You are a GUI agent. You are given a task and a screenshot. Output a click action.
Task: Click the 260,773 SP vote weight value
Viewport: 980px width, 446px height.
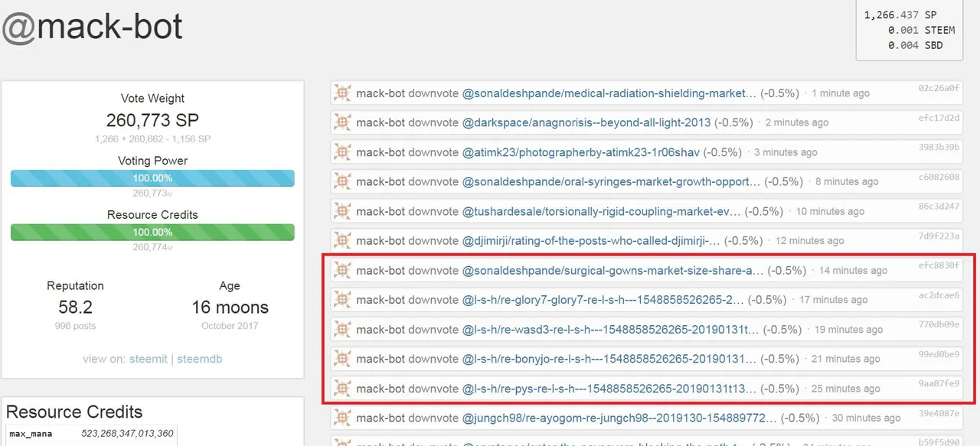coord(152,119)
